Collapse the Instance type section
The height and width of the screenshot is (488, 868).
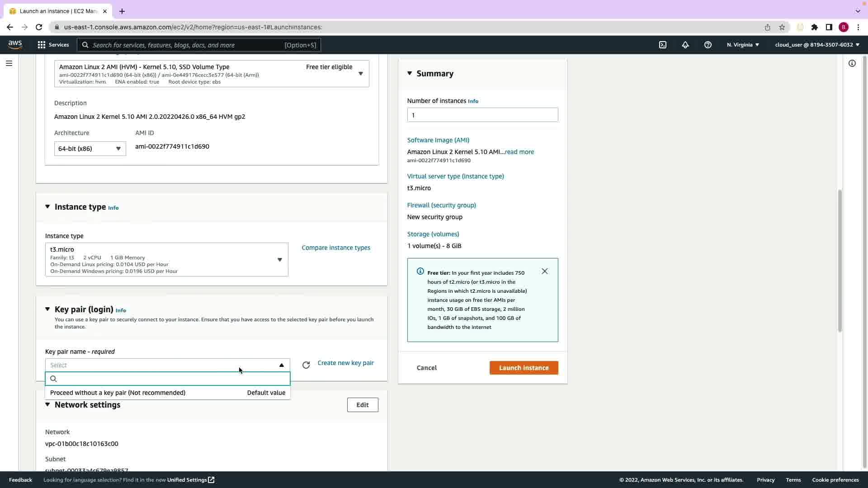point(47,206)
